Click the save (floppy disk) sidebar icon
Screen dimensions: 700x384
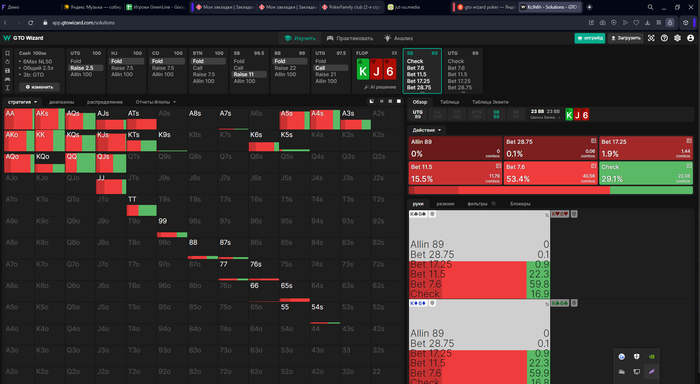[7, 71]
